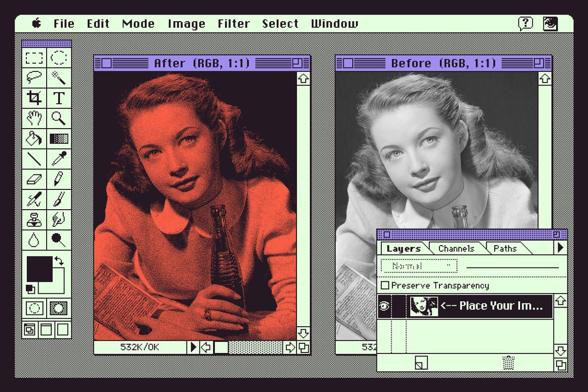Hide the Place Your Image layer
This screenshot has width=588, height=392.
[x=384, y=306]
